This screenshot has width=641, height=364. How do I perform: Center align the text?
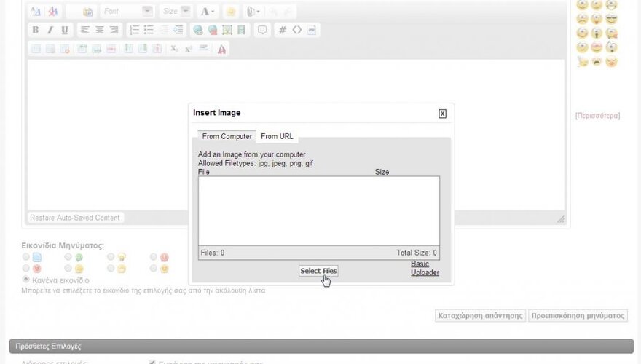pyautogui.click(x=100, y=31)
